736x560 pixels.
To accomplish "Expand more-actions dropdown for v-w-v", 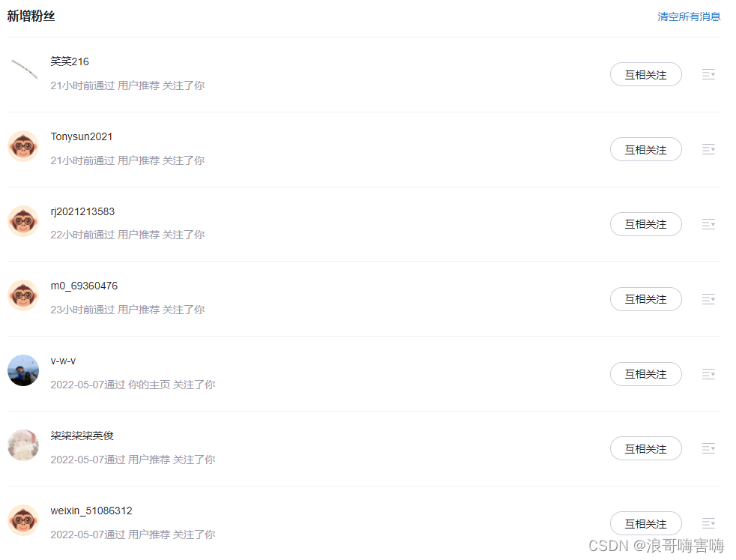I will 708,373.
